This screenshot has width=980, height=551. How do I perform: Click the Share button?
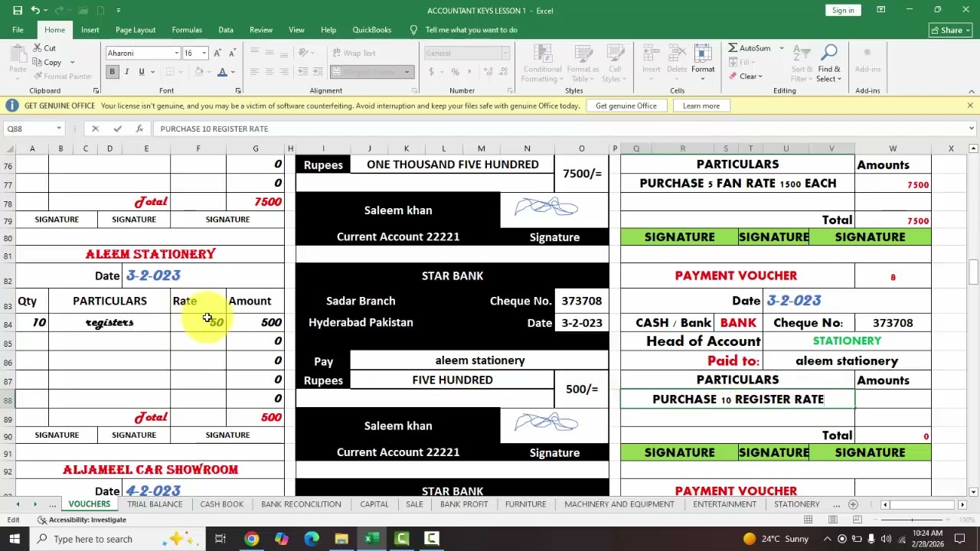click(x=950, y=31)
